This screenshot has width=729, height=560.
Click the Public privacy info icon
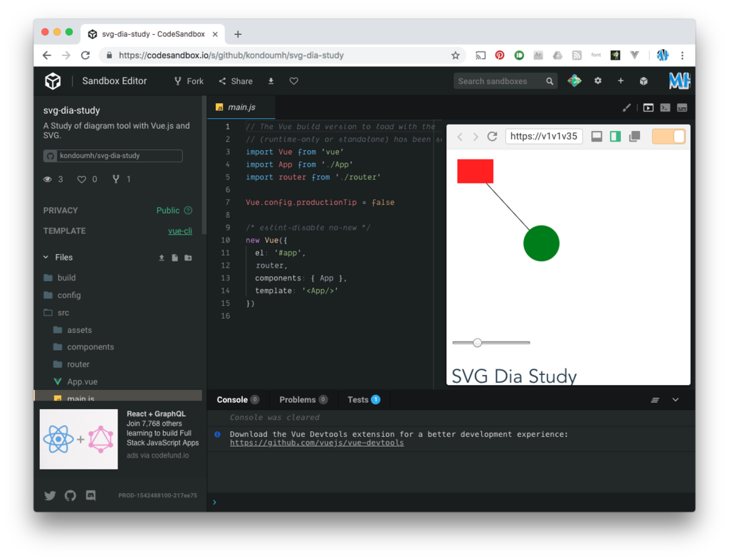[x=188, y=211]
